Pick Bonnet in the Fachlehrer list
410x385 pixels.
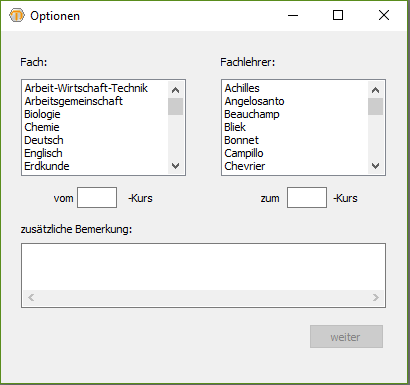coord(241,140)
